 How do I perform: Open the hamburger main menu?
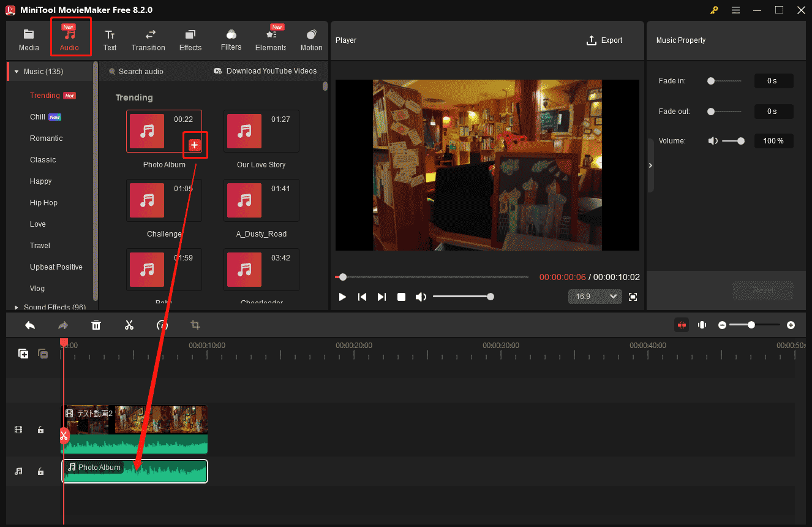[x=735, y=10]
